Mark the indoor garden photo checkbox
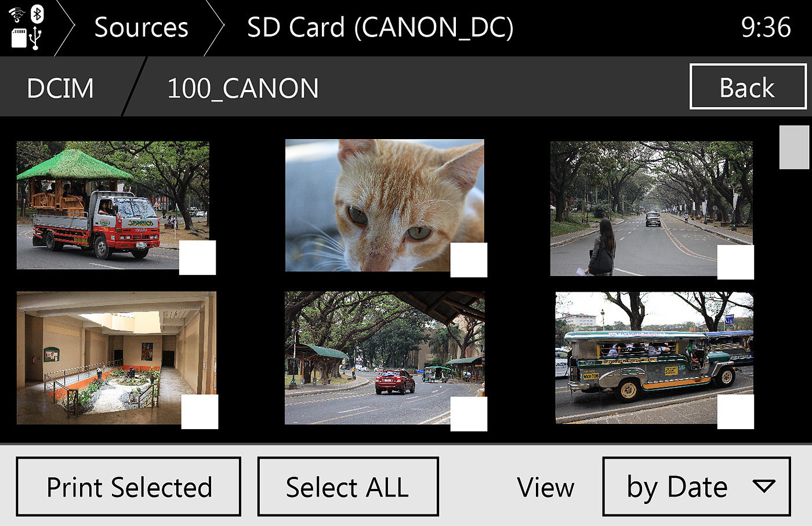 [x=200, y=412]
